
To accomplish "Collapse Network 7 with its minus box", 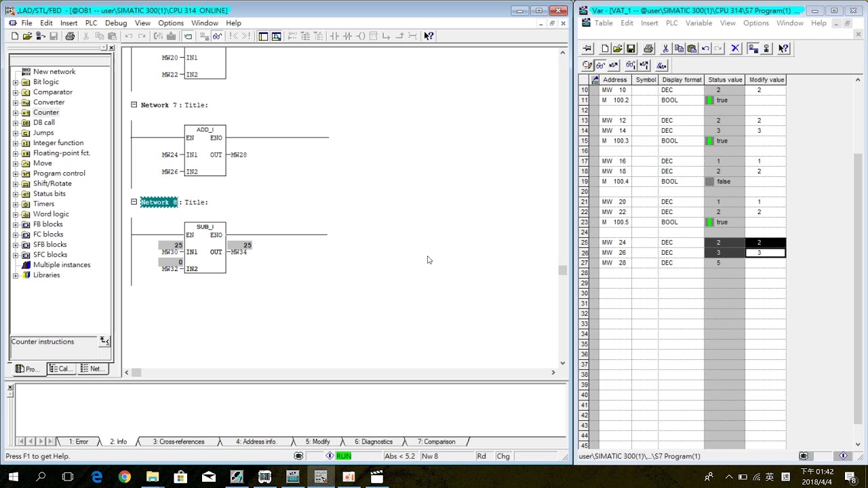I will pyautogui.click(x=134, y=105).
